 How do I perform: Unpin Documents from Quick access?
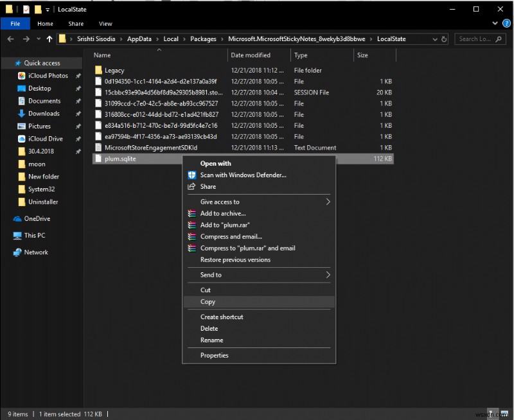coord(78,101)
